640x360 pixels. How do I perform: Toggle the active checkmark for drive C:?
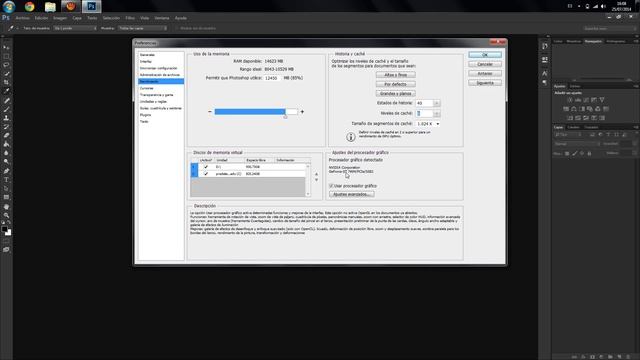click(206, 174)
